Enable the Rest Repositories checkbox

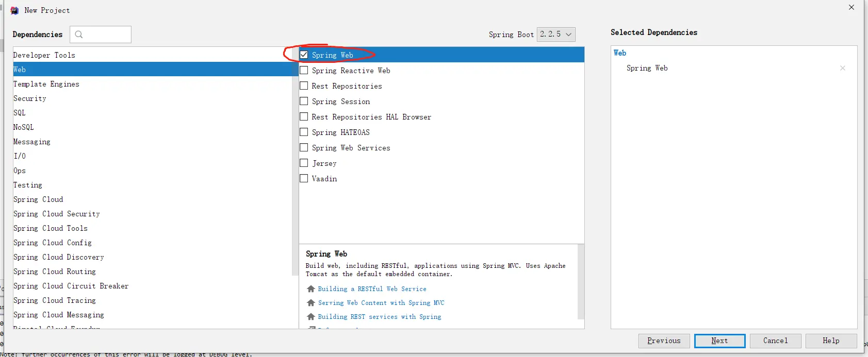pyautogui.click(x=304, y=86)
